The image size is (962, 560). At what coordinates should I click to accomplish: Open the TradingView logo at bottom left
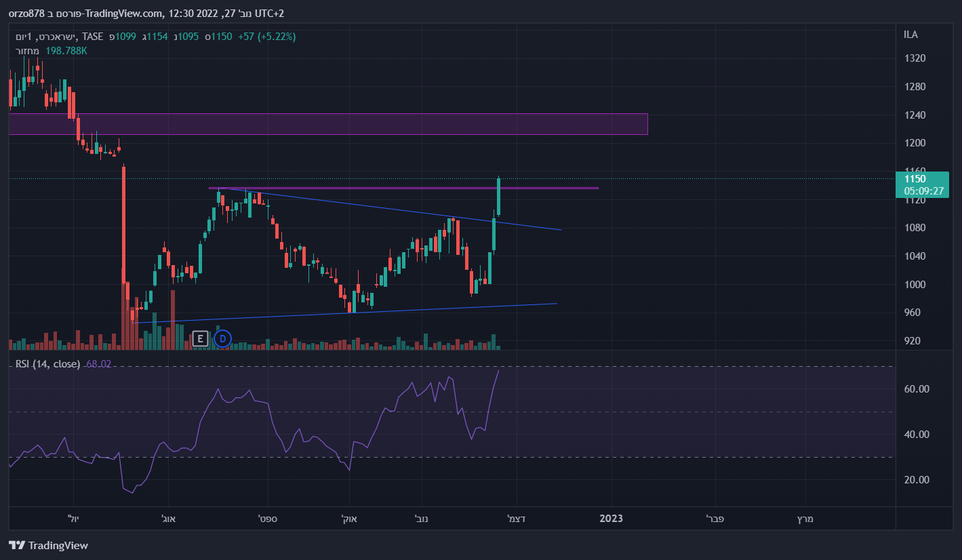pos(48,545)
